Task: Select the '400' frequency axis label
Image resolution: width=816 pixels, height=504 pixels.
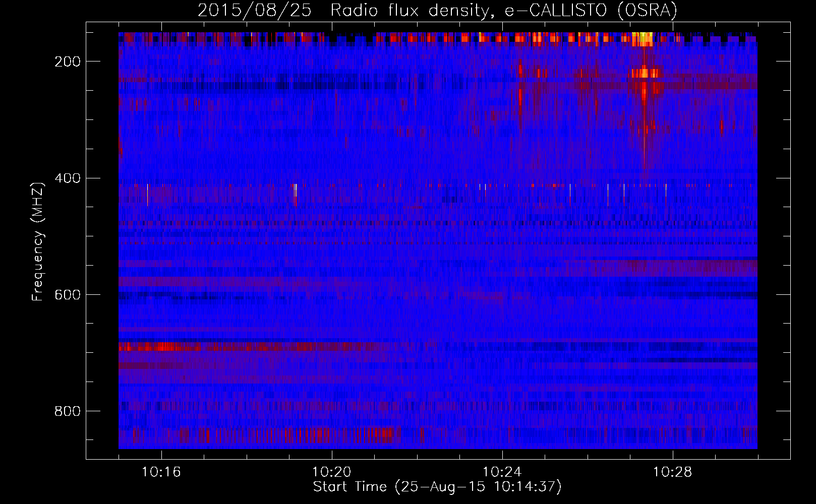Action: tap(68, 178)
